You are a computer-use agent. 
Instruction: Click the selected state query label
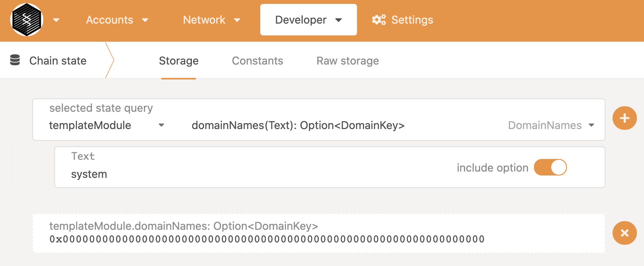click(x=101, y=108)
